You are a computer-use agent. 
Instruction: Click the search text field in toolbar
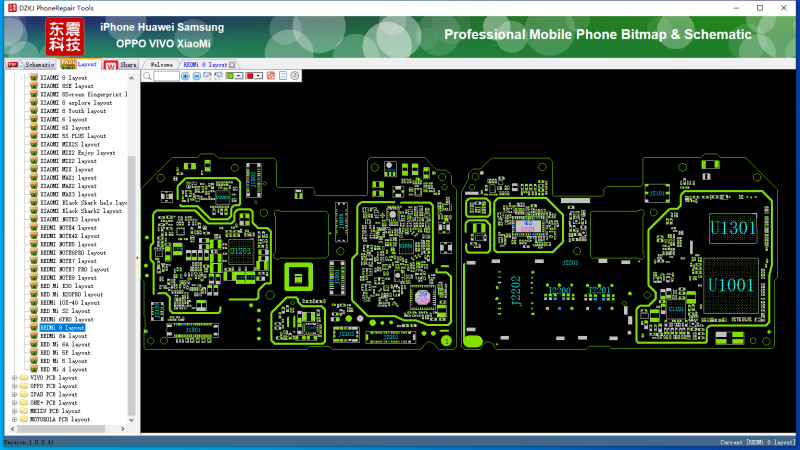coord(166,76)
